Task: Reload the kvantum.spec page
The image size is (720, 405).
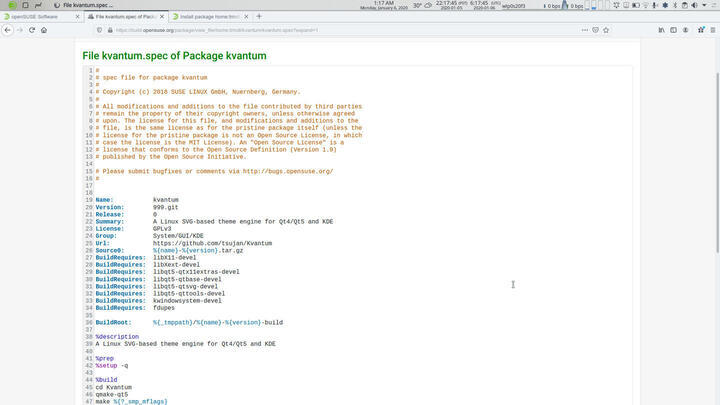Action: 32,30
